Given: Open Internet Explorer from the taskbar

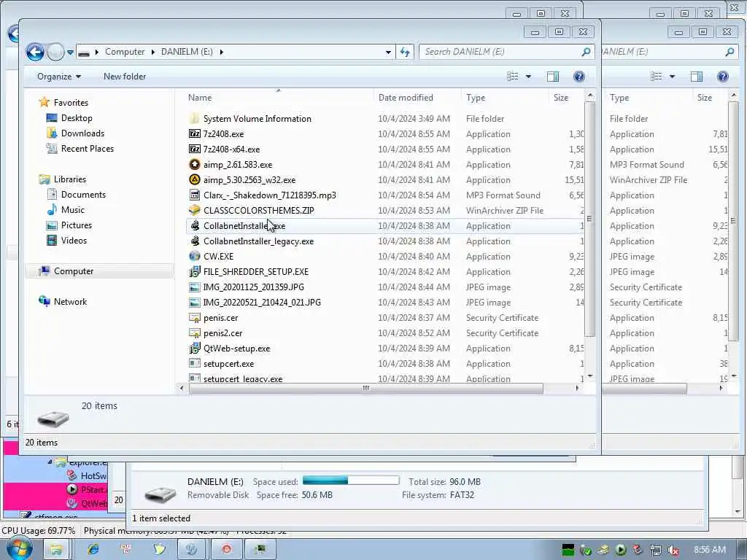Looking at the screenshot, I should pos(93,550).
